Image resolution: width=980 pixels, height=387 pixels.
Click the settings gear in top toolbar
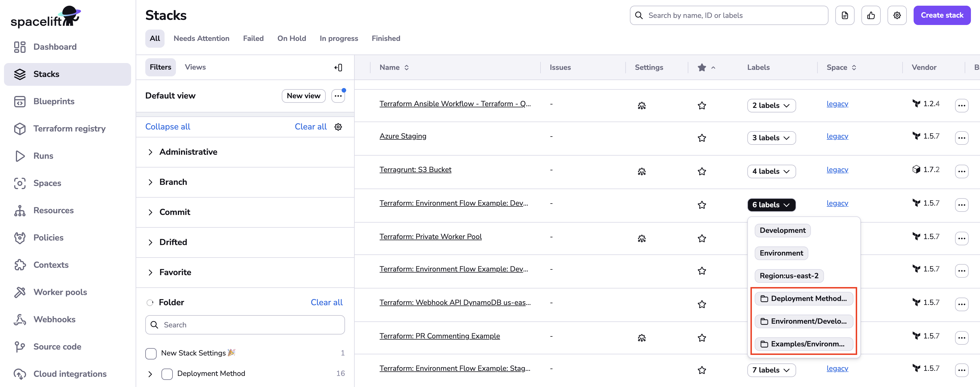897,15
